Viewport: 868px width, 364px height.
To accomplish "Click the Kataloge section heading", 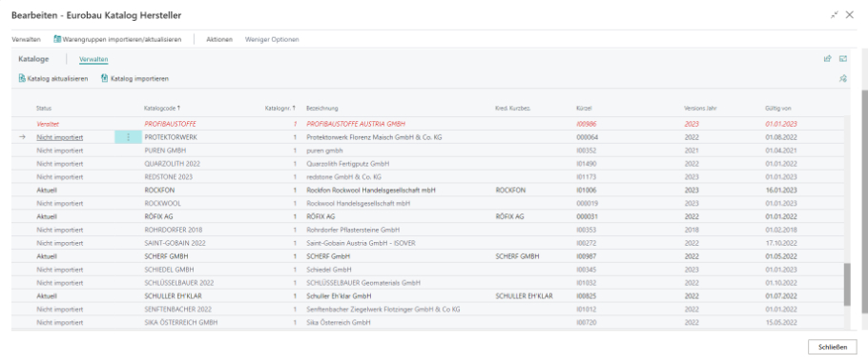I will pyautogui.click(x=33, y=59).
